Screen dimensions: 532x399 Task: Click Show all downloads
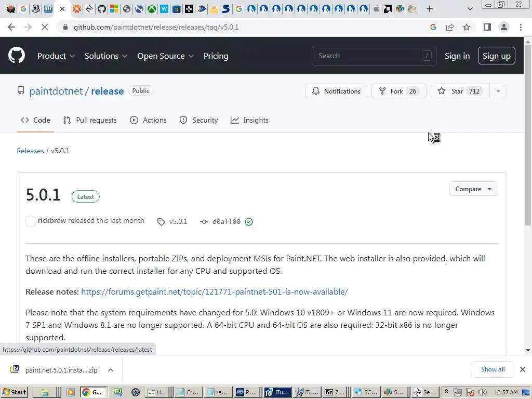tap(493, 369)
